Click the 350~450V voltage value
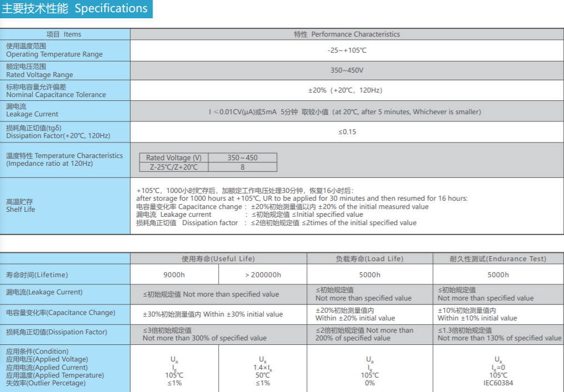The height and width of the screenshot is (392, 564). (346, 70)
